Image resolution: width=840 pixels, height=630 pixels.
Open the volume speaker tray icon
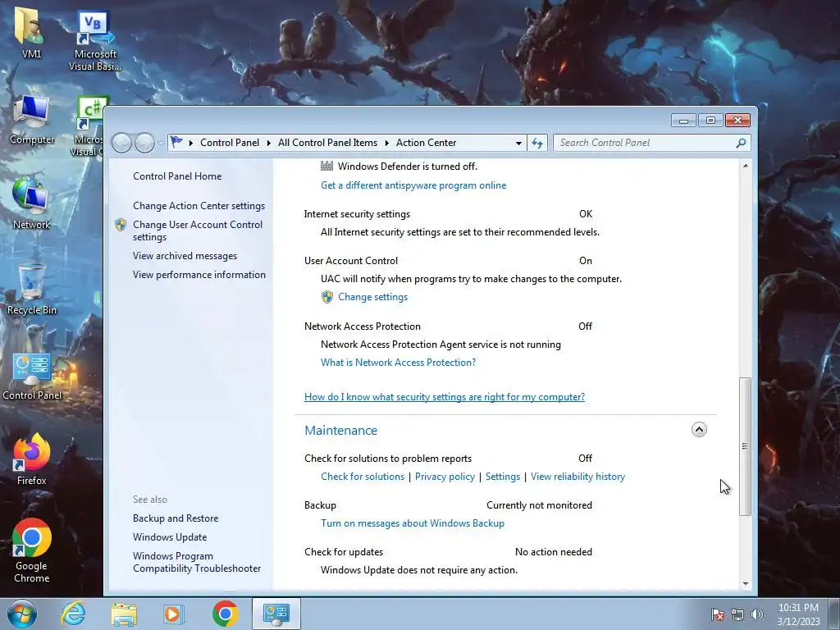point(757,614)
